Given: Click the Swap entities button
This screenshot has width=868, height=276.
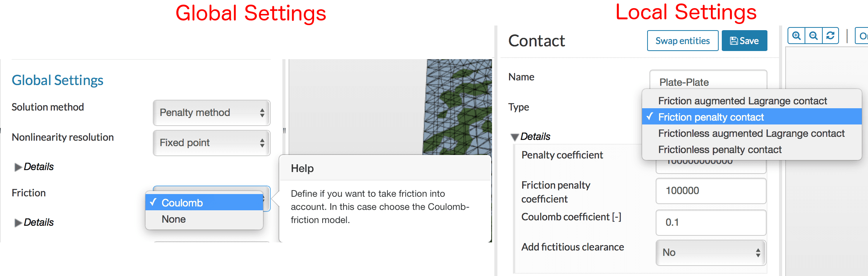Looking at the screenshot, I should (682, 41).
